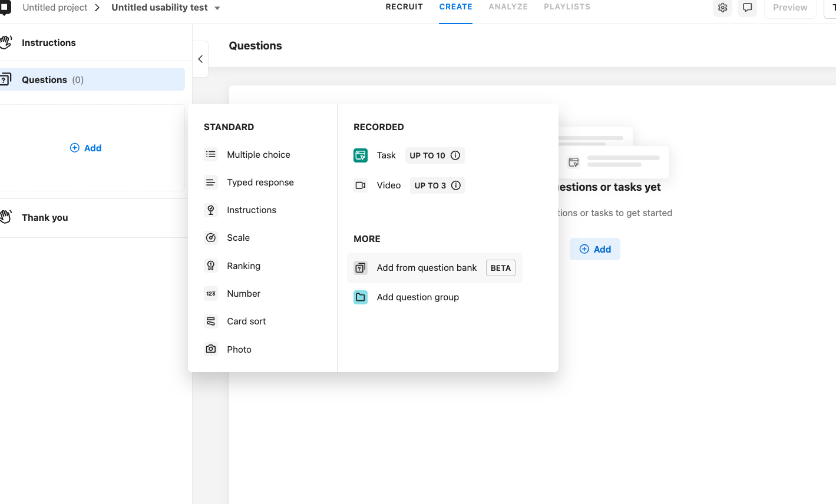Open the Analyze tab
The height and width of the screenshot is (504, 836).
coord(508,7)
